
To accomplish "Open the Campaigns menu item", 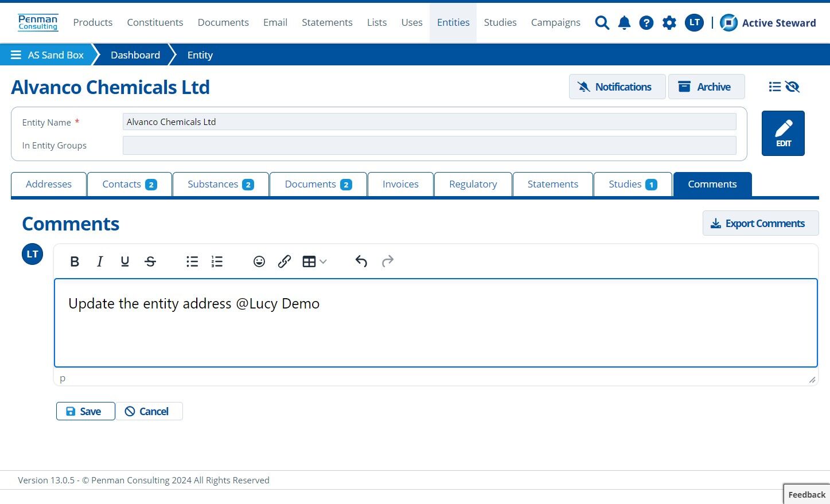I will coord(555,22).
